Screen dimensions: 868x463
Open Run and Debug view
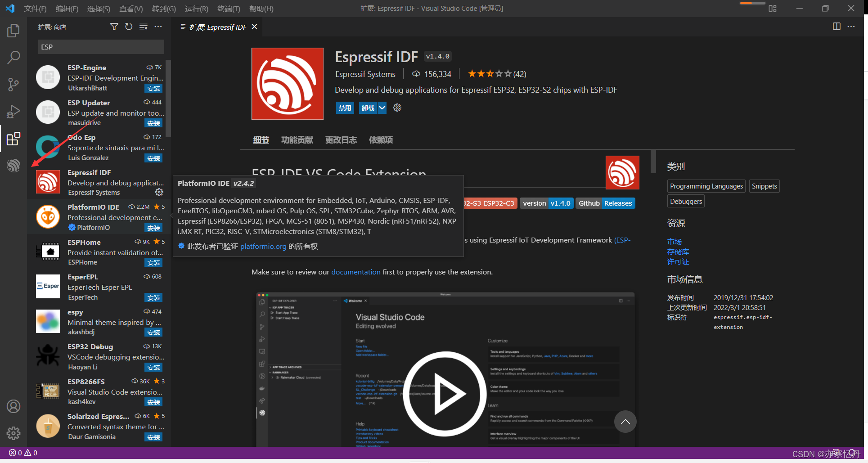coord(13,111)
